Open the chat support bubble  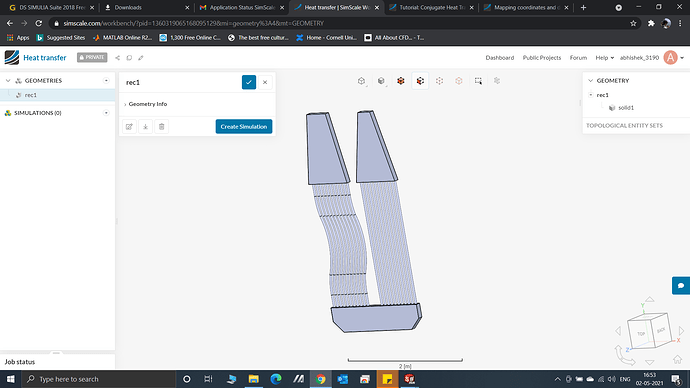pos(681,286)
